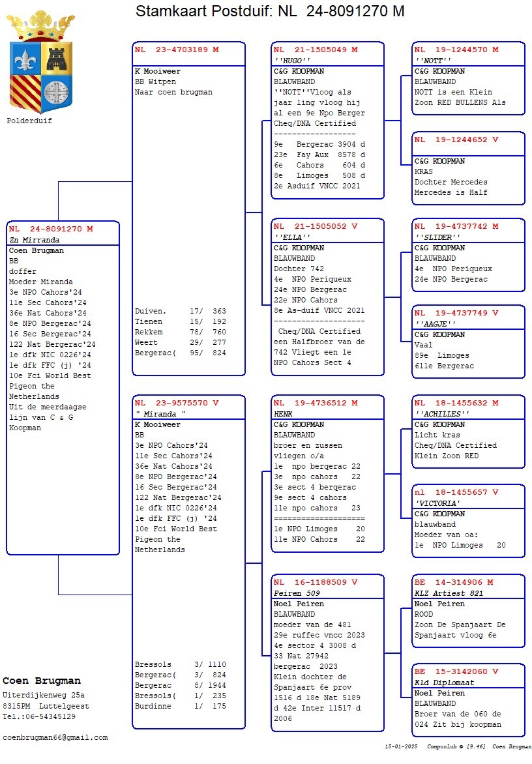
Task: Select the ''ELLA'' pigeon name
Action: click(291, 237)
